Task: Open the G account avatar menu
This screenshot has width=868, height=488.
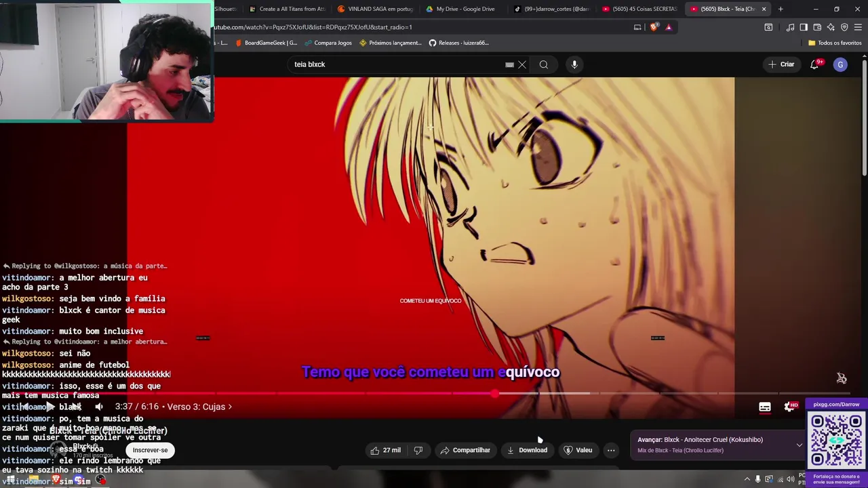Action: 840,64
